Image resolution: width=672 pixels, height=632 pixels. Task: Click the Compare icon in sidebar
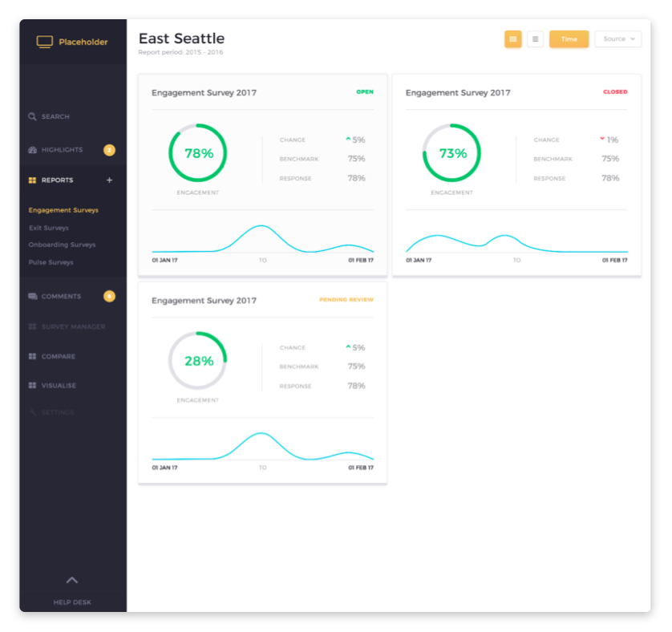pyautogui.click(x=32, y=356)
